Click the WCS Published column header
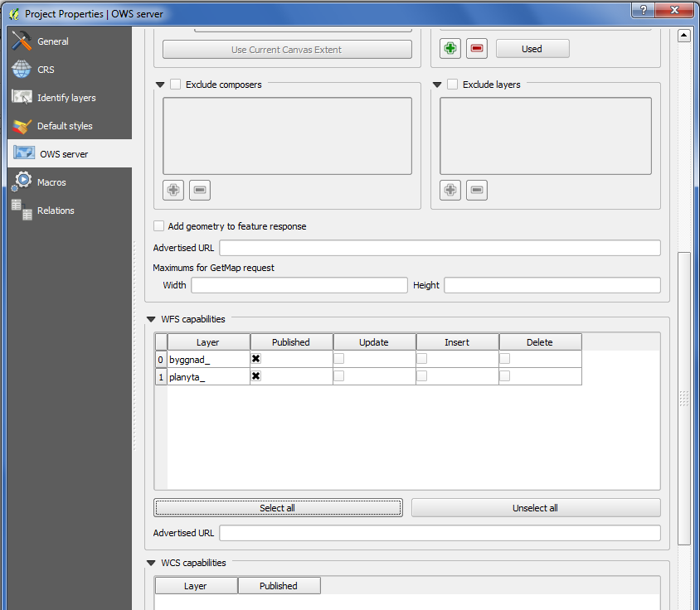This screenshot has width=700, height=610. click(x=279, y=586)
